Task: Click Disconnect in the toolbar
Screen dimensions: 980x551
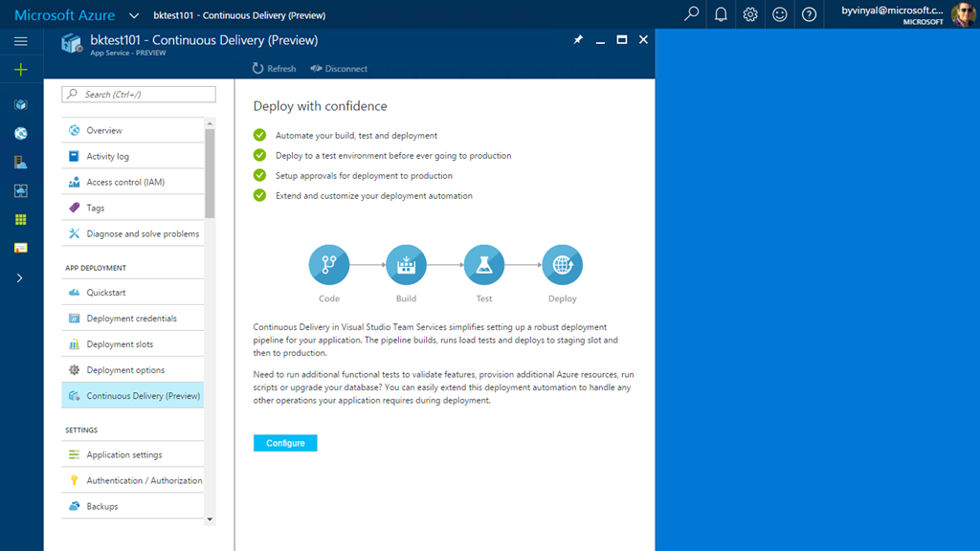Action: click(339, 69)
